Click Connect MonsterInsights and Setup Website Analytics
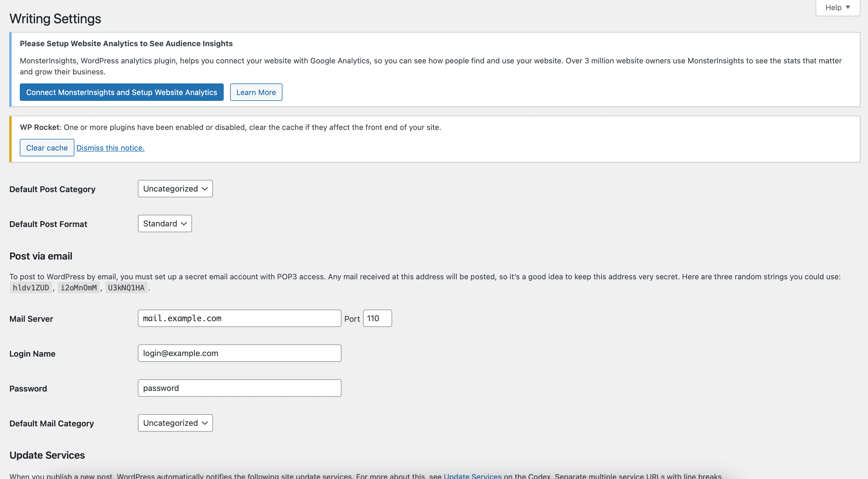The height and width of the screenshot is (479, 868). (121, 92)
